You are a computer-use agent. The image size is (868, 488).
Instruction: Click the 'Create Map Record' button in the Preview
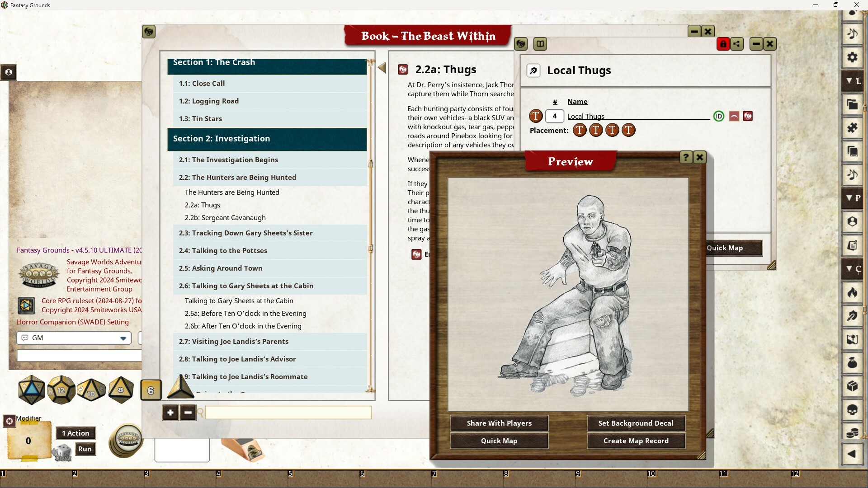tap(636, 441)
